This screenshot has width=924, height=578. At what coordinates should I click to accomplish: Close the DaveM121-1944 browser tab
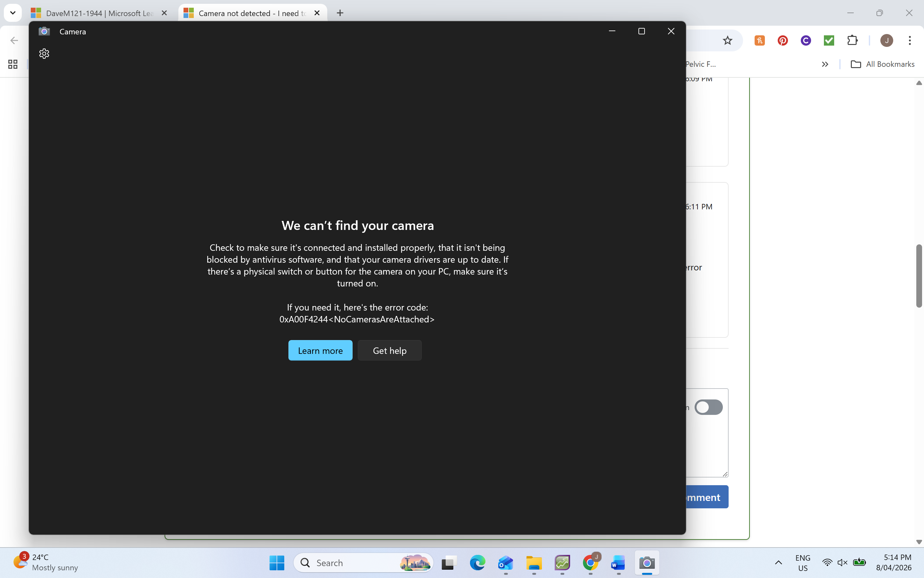click(x=164, y=13)
